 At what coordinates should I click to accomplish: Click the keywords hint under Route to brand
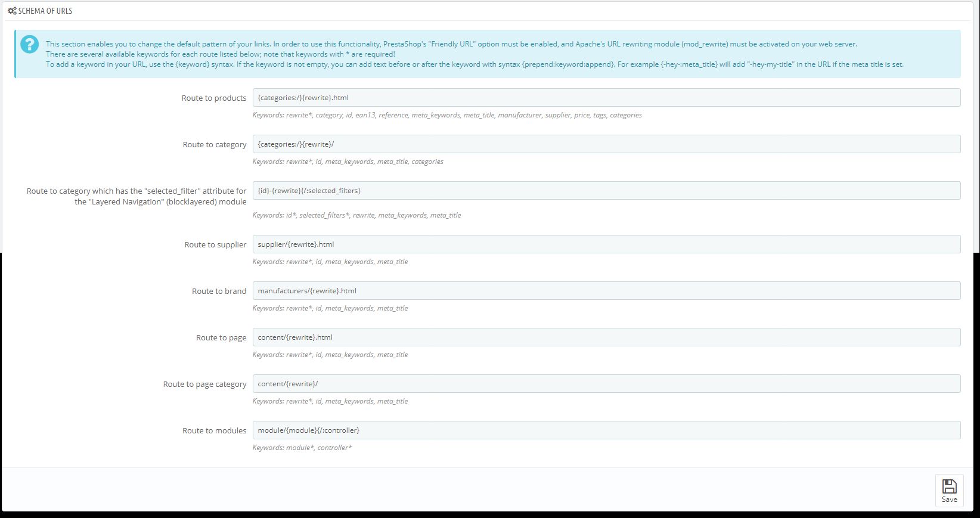point(330,308)
